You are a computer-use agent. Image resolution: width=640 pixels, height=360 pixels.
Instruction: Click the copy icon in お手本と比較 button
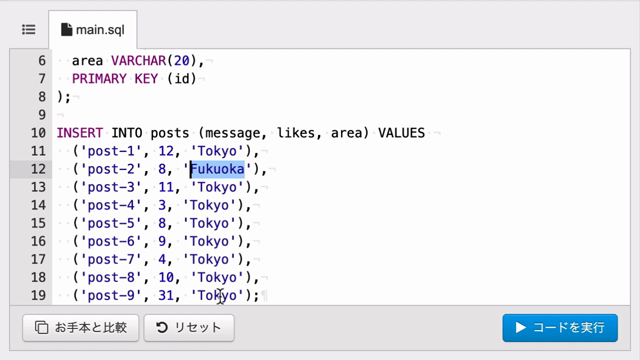click(41, 327)
